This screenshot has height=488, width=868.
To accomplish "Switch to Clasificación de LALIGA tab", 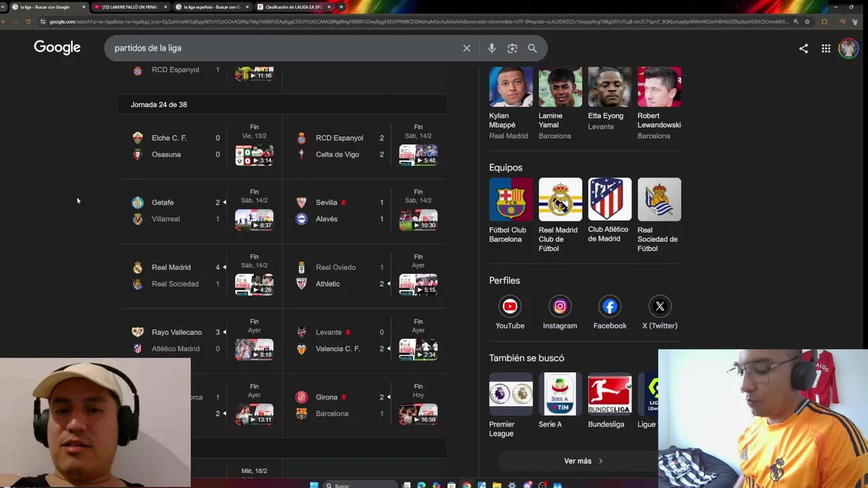I will 293,7.
